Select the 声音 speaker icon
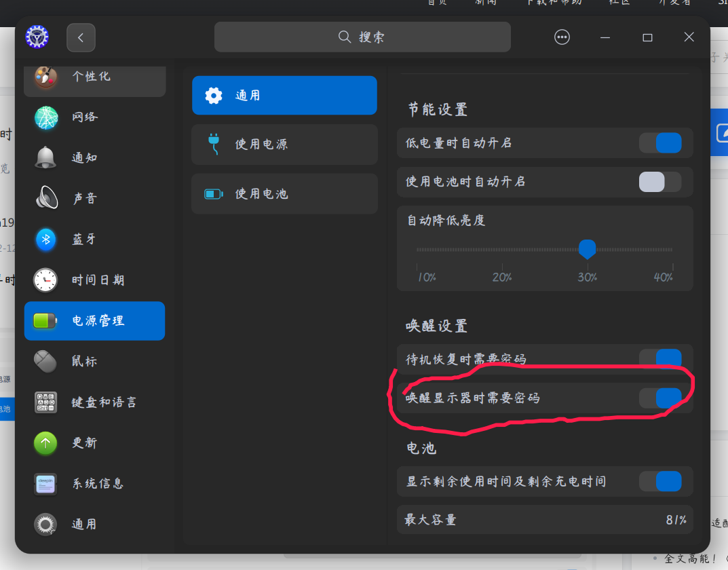Viewport: 728px width, 570px height. [46, 198]
